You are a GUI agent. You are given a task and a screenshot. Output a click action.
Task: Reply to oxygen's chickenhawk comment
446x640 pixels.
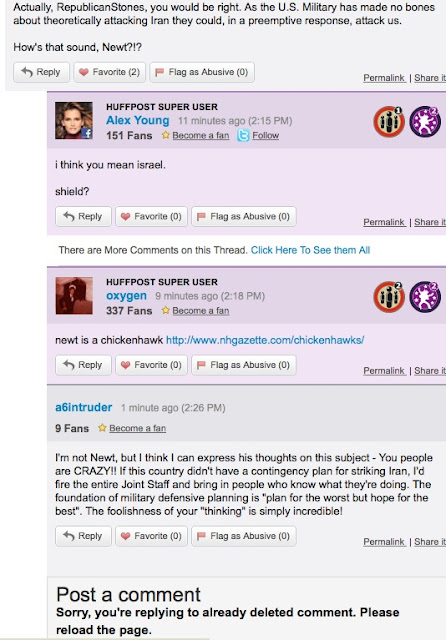(x=83, y=365)
